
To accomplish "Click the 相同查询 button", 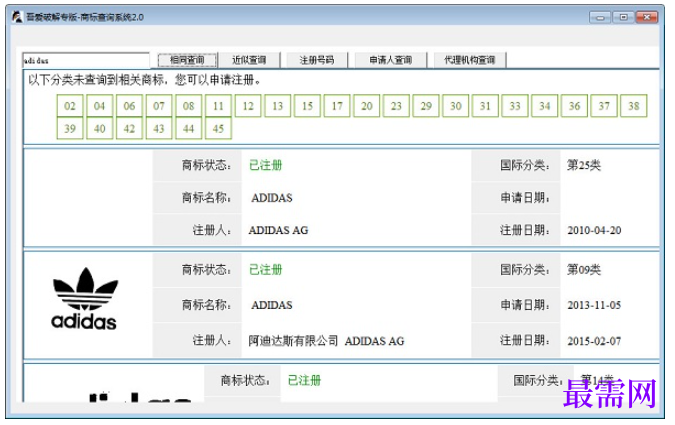I will tap(187, 60).
